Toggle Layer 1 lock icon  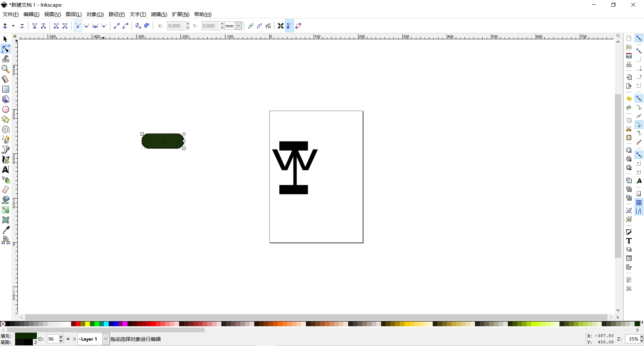(74, 339)
